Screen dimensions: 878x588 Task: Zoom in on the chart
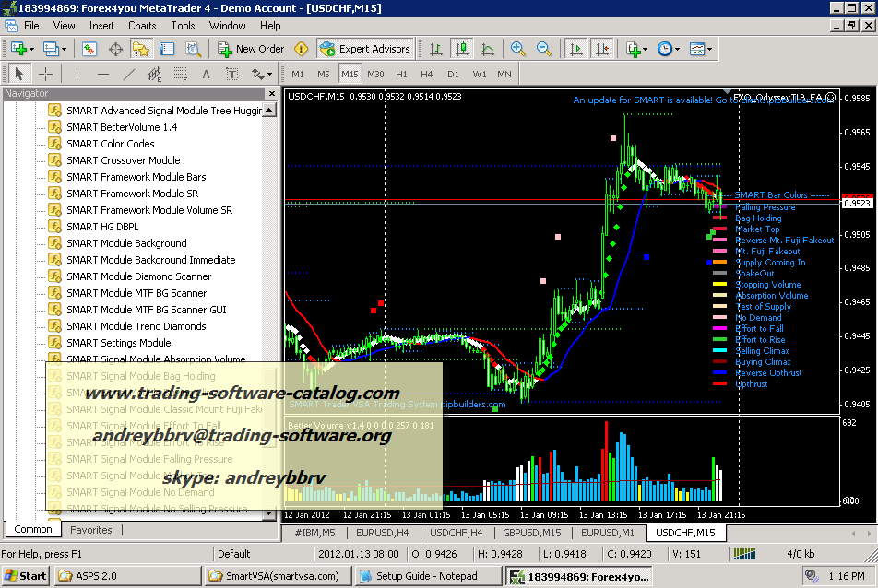(518, 49)
